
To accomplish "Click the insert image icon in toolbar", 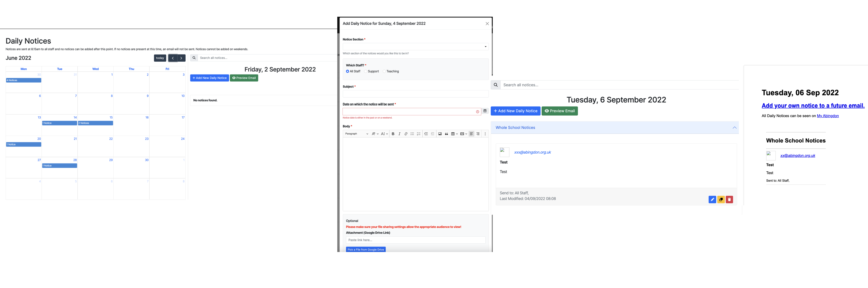I will (x=440, y=134).
